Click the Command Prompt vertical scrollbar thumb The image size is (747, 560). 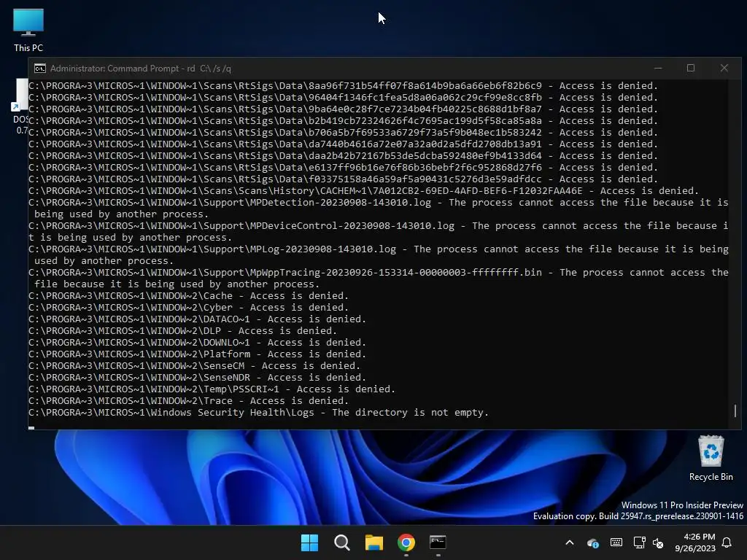click(x=735, y=411)
